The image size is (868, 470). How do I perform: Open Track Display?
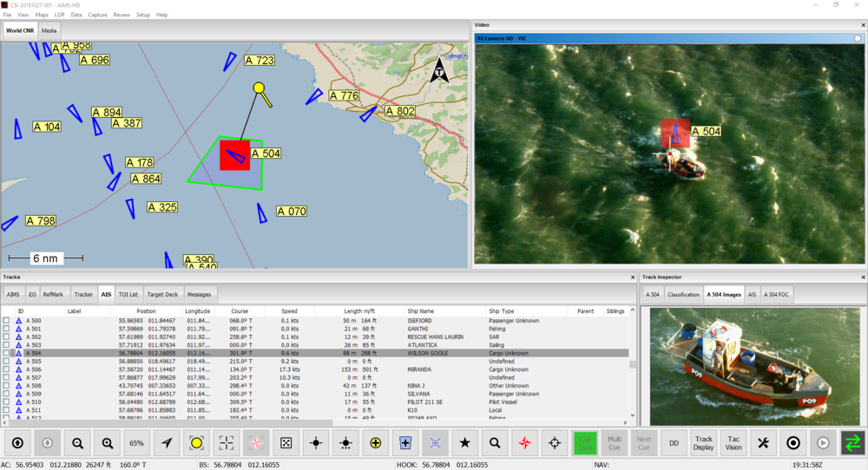[704, 443]
